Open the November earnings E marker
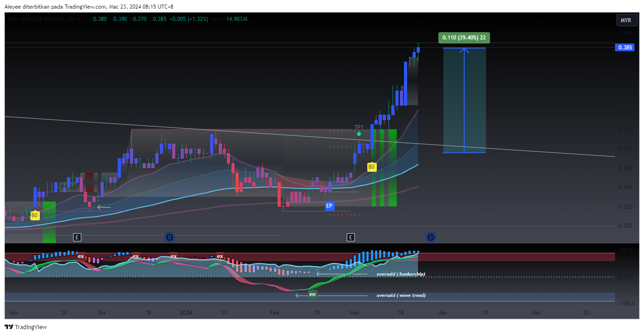The height and width of the screenshot is (335, 644). pyautogui.click(x=77, y=237)
